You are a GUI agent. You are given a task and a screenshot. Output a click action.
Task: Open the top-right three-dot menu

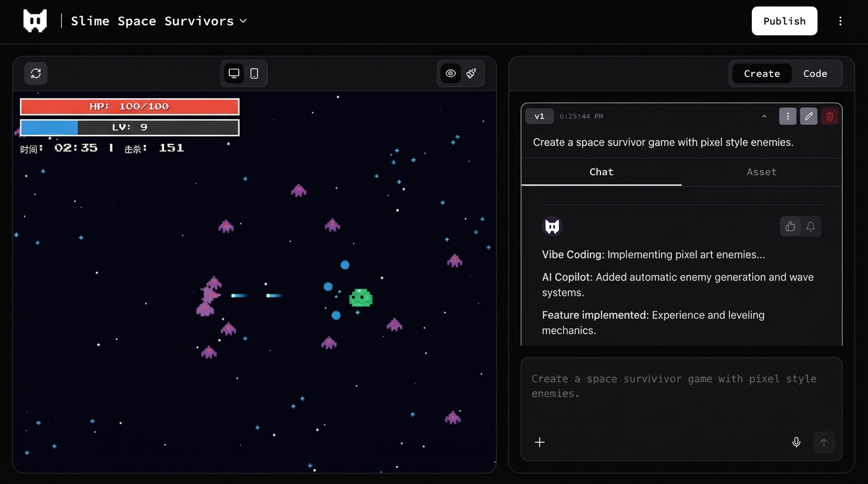pyautogui.click(x=840, y=21)
